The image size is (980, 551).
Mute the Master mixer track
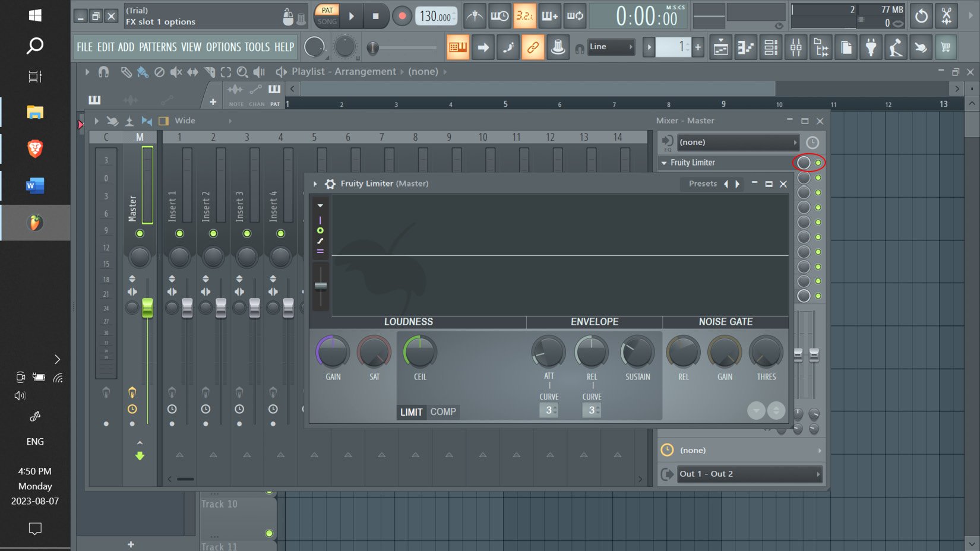(140, 233)
